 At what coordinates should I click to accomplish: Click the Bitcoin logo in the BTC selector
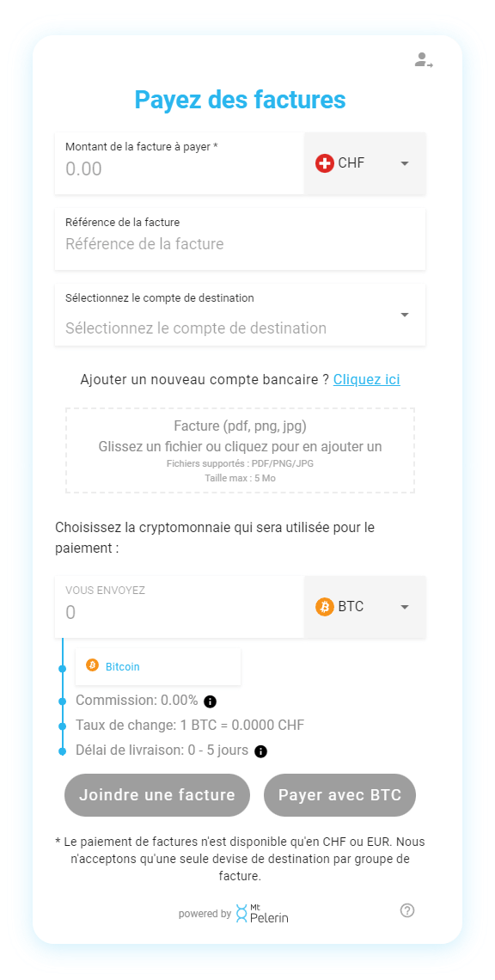tap(325, 607)
